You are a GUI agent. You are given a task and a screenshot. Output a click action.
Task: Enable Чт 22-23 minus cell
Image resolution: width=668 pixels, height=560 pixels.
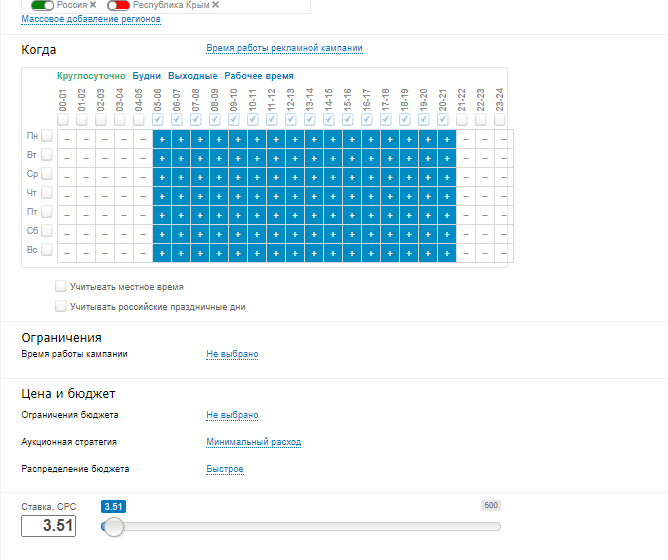pos(485,196)
